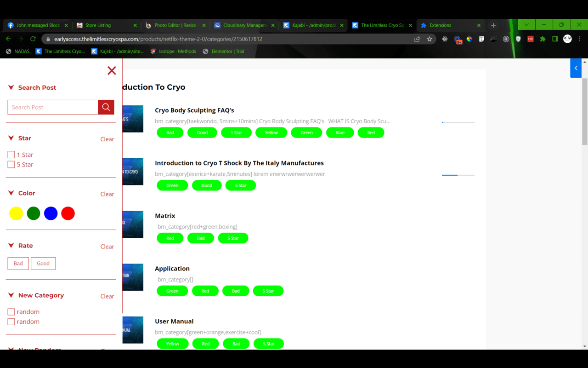Viewport: 588px width, 368px height.
Task: Click the red search magnifier button
Action: point(106,107)
